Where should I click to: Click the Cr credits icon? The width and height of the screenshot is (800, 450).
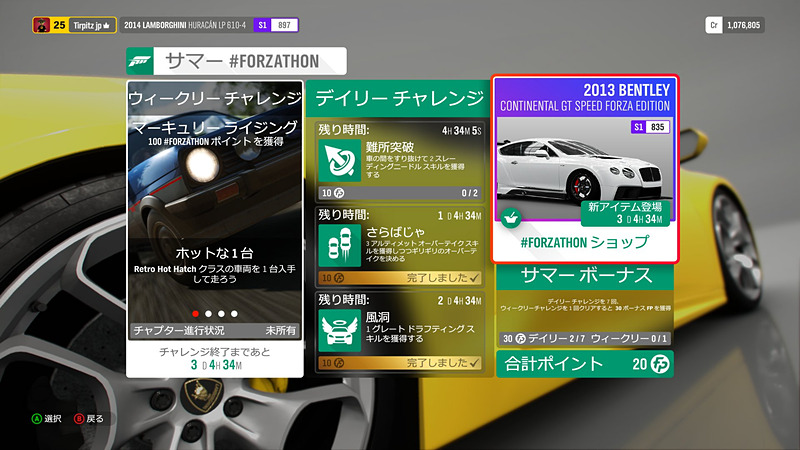(x=714, y=25)
